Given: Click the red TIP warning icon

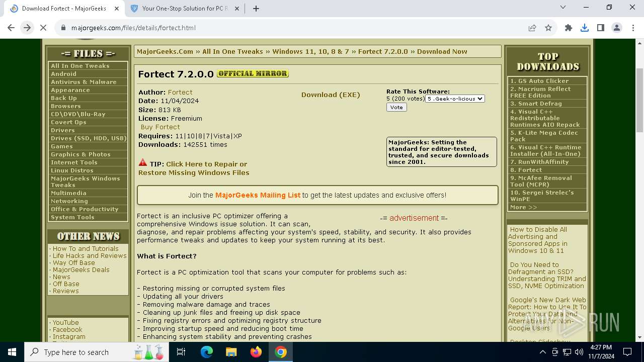Looking at the screenshot, I should point(143,163).
